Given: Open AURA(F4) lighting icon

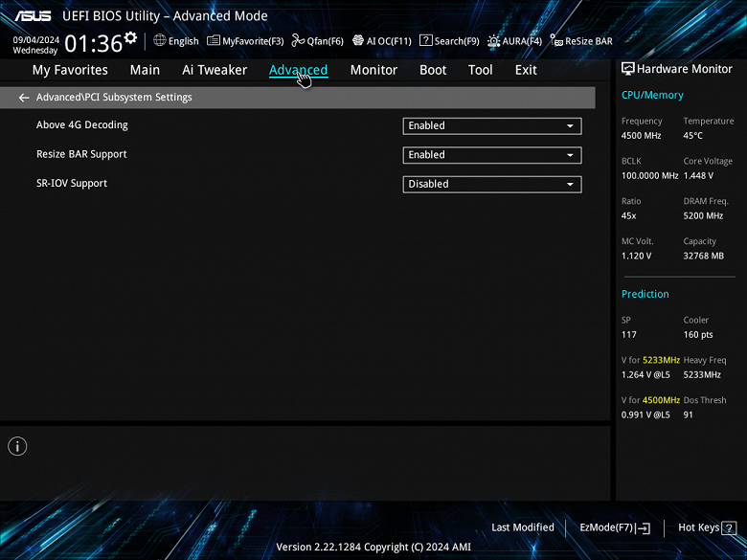Looking at the screenshot, I should (493, 41).
